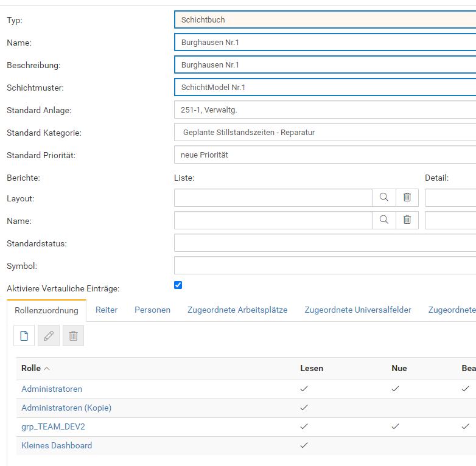
Task: Click the trash icon in the report Name row
Action: [407, 220]
